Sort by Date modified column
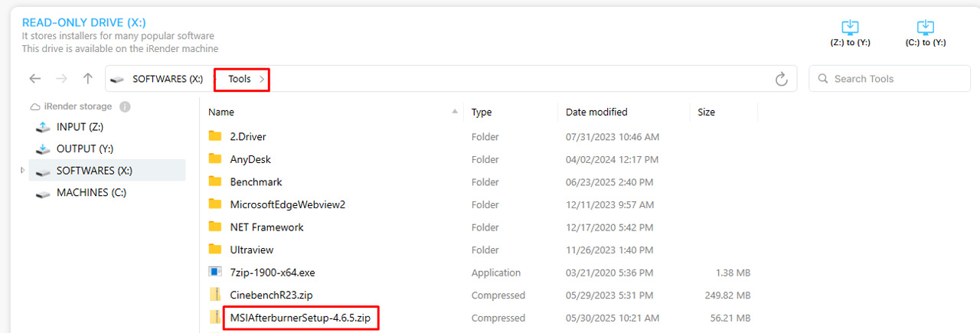980x333 pixels. click(x=596, y=112)
